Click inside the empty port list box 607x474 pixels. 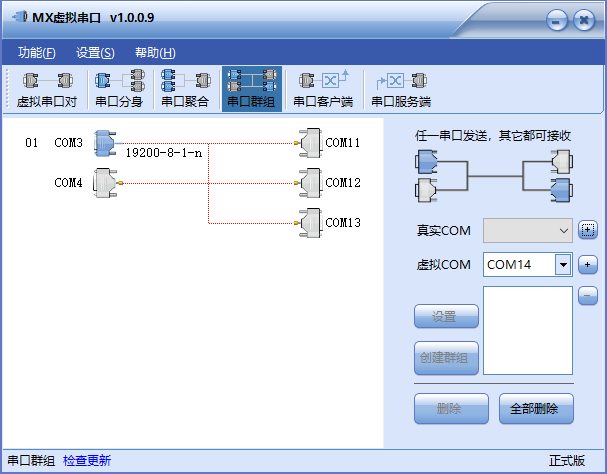pos(528,330)
